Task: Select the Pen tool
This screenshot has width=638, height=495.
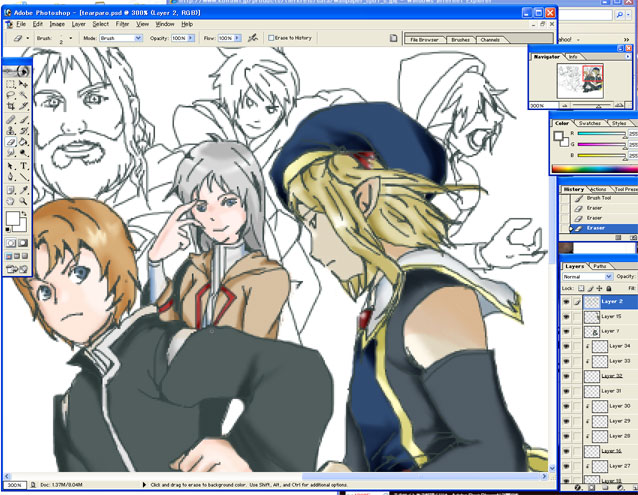Action: tap(11, 177)
